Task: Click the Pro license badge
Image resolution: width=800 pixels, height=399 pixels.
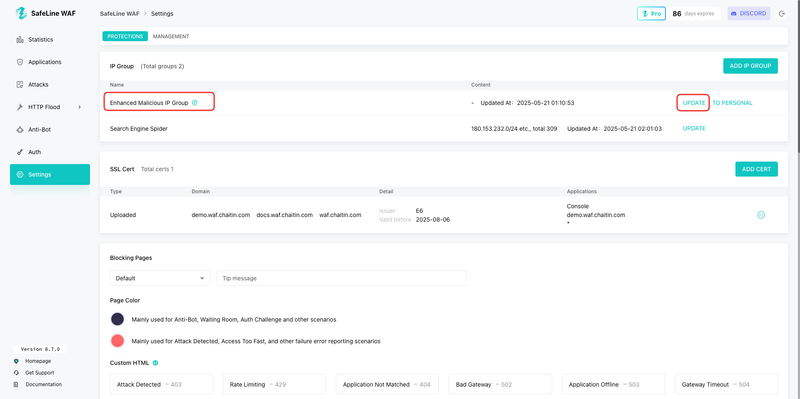Action: pos(651,13)
